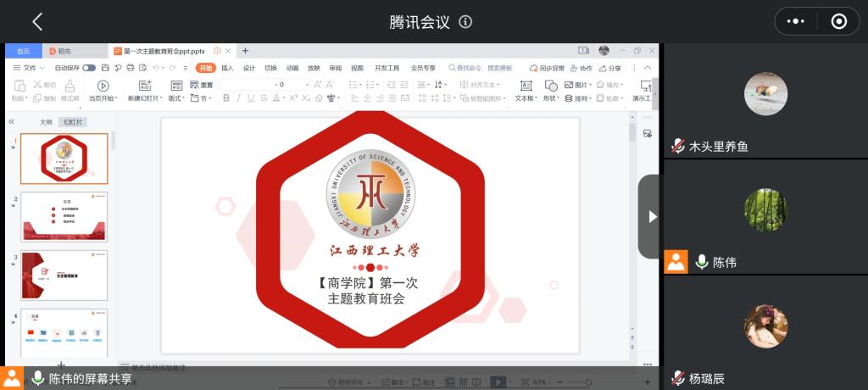This screenshot has height=390, width=868.
Task: Click muted mic icon next to 杨璐辰
Action: tap(677, 378)
